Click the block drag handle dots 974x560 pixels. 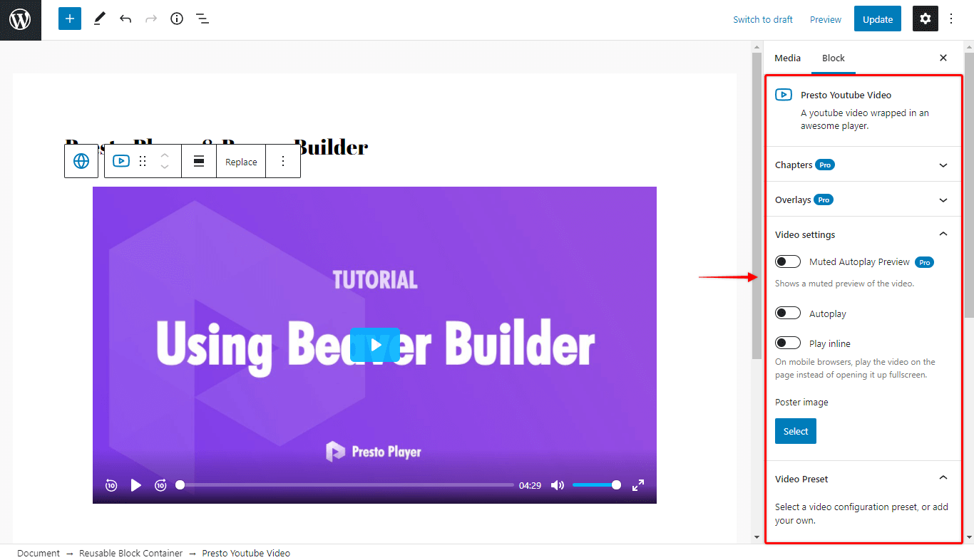point(143,161)
